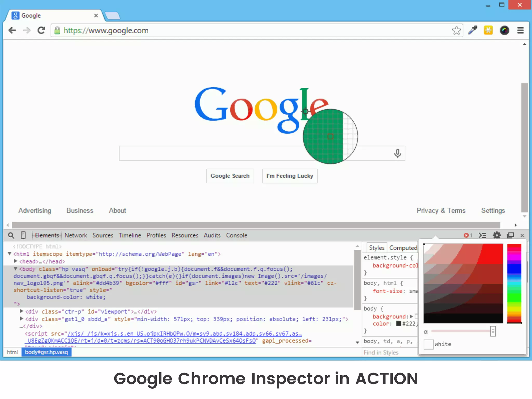Click the Google favicon on the tab
This screenshot has height=399, width=532.
15,16
